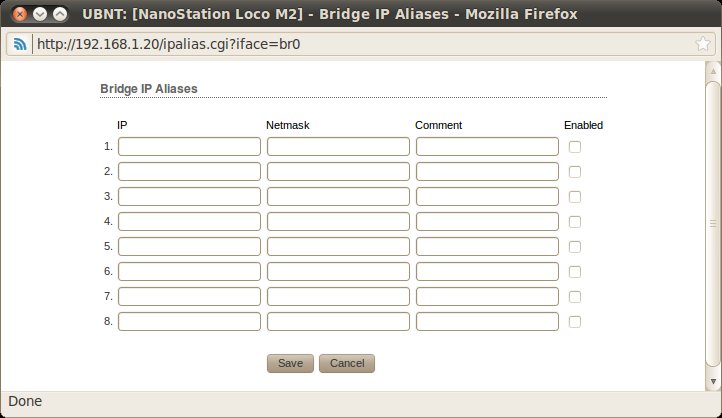Toggle the Enabled checkbox for row 4
Viewport: 722px width, 418px height.
tap(575, 222)
